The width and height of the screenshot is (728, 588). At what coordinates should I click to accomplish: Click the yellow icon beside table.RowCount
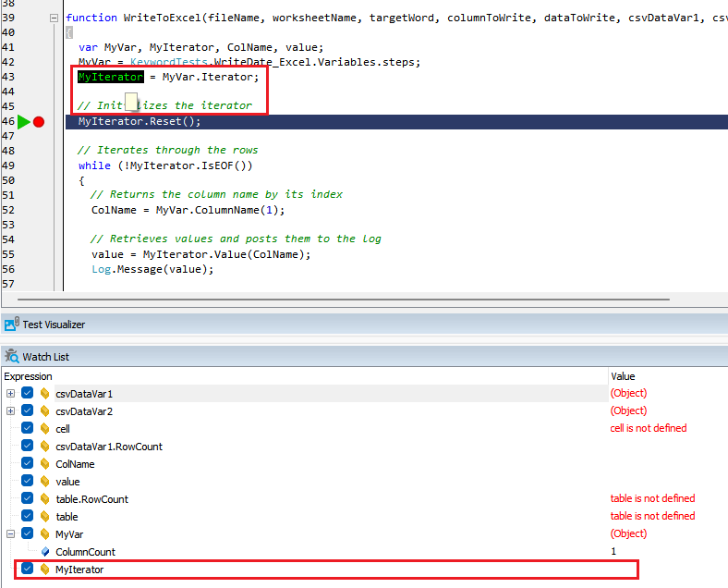pyautogui.click(x=44, y=499)
